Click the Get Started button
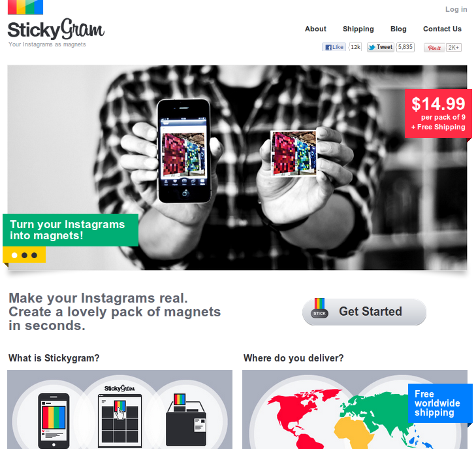 (364, 312)
